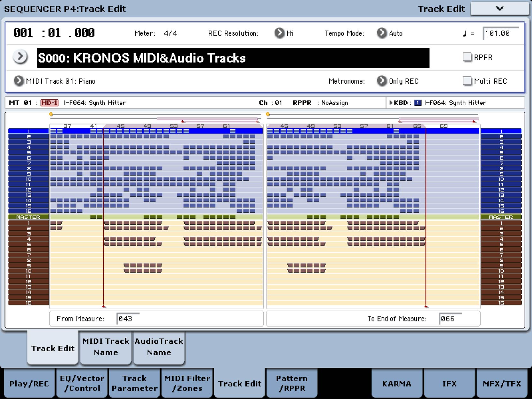Select MIDI track 1 label on left
The height and width of the screenshot is (399, 532).
(x=28, y=131)
